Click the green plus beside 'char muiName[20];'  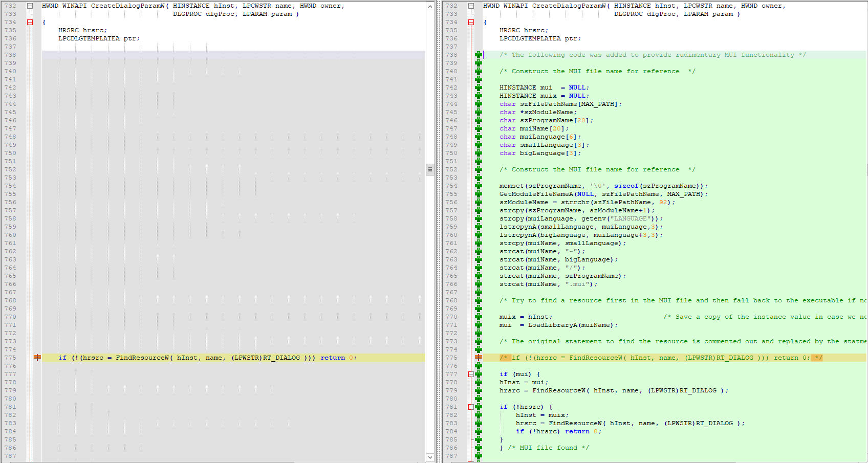click(x=479, y=128)
